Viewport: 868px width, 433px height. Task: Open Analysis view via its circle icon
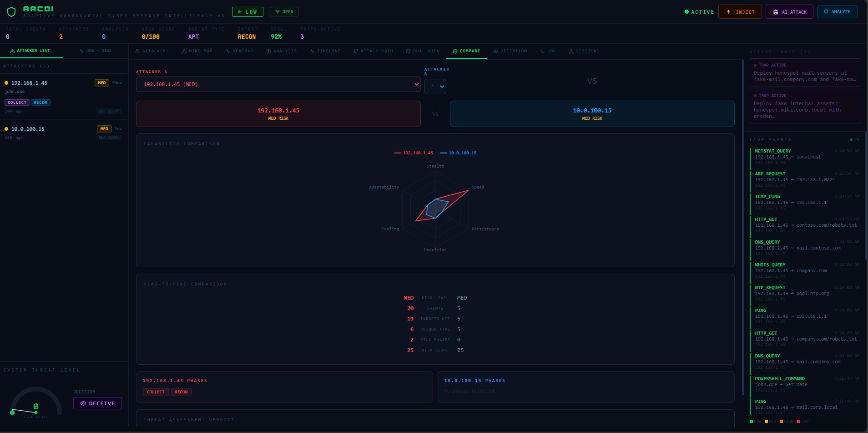click(268, 51)
